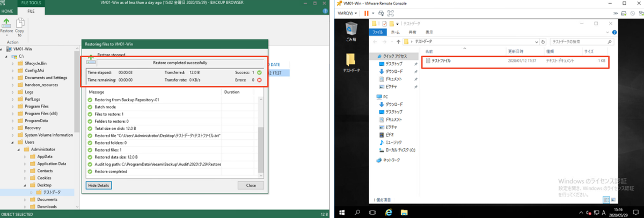This screenshot has height=218, width=644.
Task: Switch Explorer to large icons view
Action: tap(612, 200)
